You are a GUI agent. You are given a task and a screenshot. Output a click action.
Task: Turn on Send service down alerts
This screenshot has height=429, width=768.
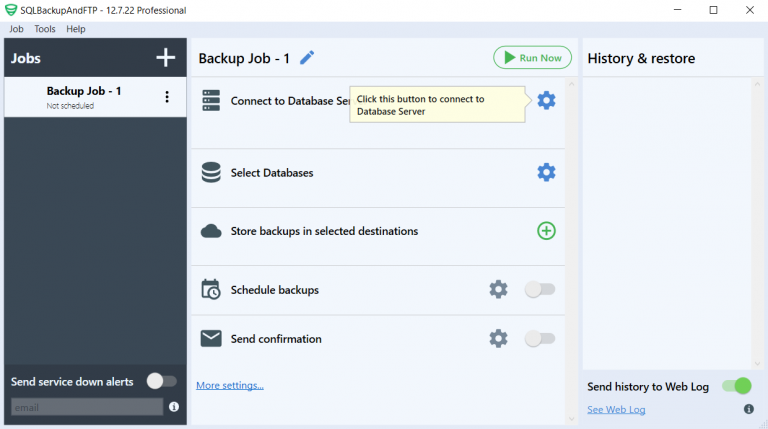point(162,381)
